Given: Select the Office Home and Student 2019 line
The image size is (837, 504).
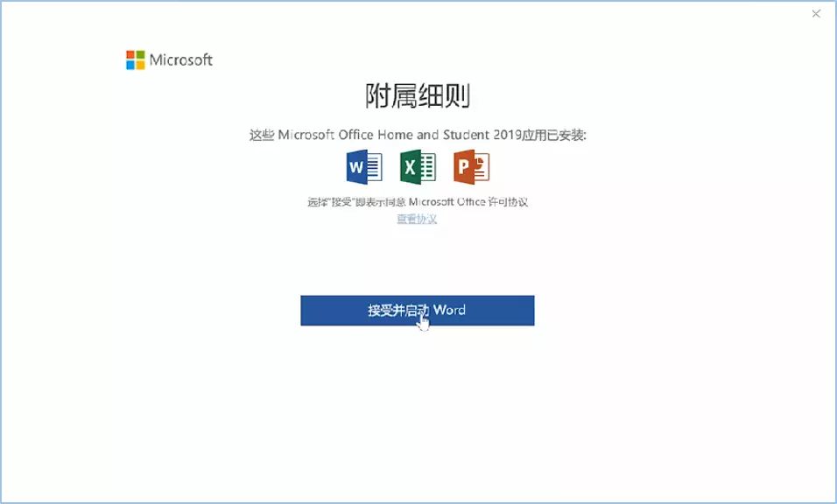Looking at the screenshot, I should [x=418, y=135].
